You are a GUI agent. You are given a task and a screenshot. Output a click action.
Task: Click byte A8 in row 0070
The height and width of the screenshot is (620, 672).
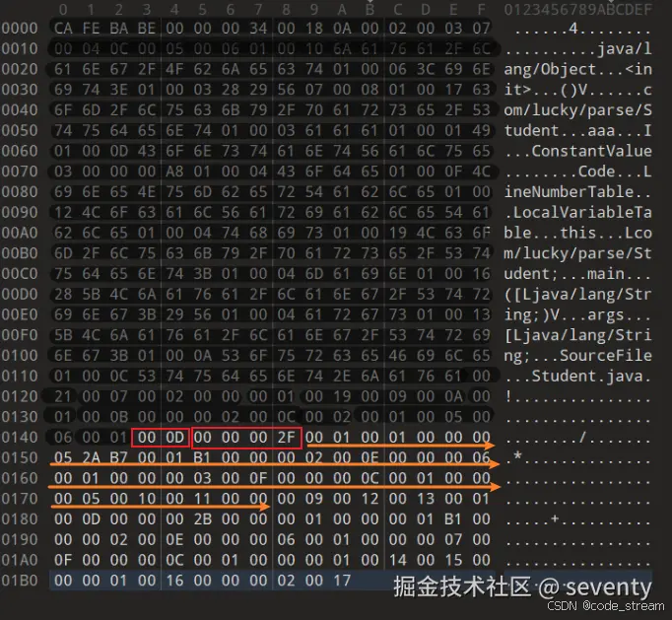tap(174, 172)
